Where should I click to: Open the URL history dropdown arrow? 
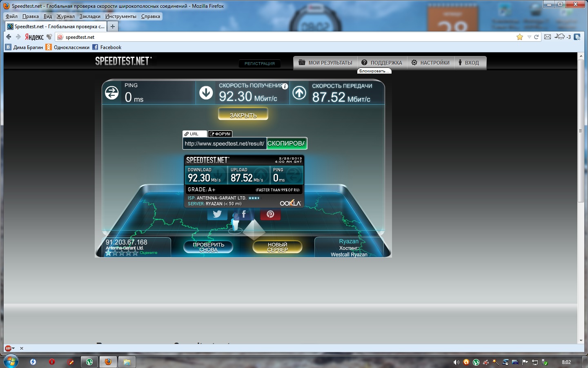point(529,37)
